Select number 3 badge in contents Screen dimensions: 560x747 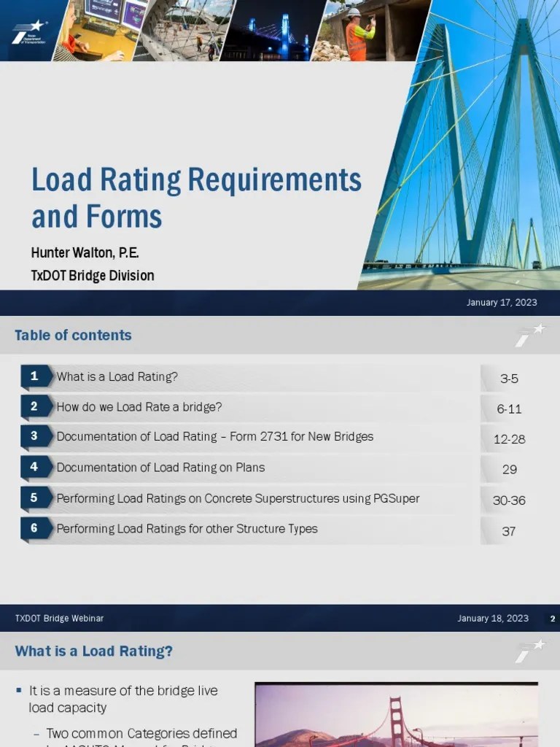[36, 436]
